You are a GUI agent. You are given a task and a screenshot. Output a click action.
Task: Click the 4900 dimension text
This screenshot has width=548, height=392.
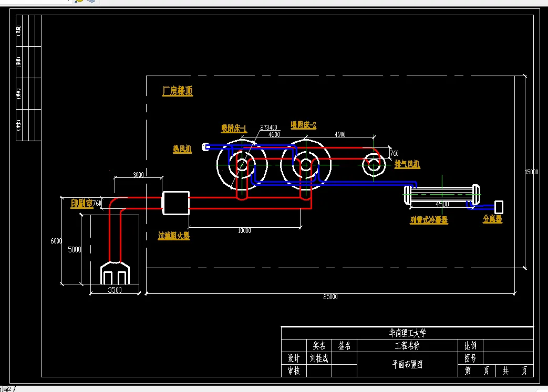coord(340,134)
